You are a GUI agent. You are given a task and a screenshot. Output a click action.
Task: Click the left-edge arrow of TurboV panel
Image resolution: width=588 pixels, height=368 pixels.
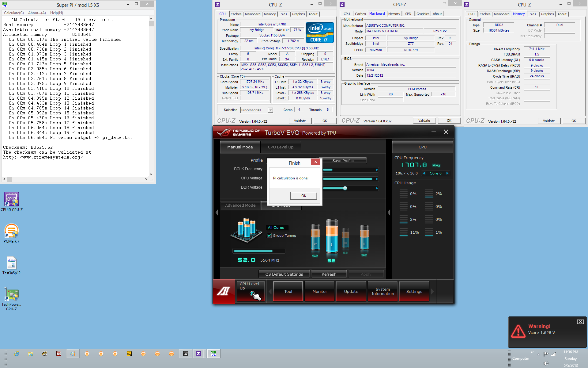(217, 213)
